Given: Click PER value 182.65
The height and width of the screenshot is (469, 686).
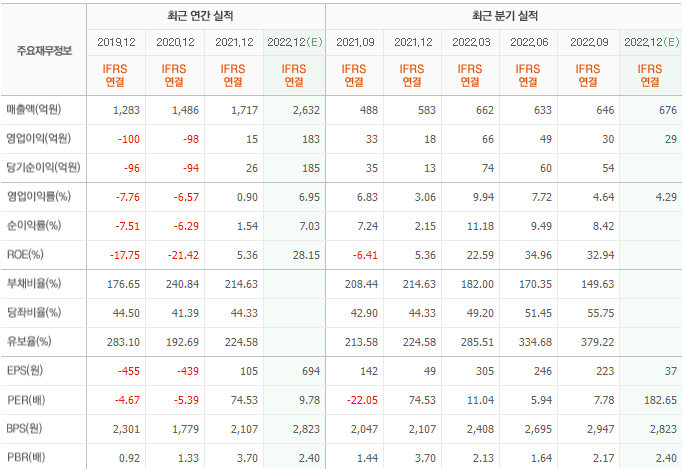Looking at the screenshot, I should tap(661, 400).
